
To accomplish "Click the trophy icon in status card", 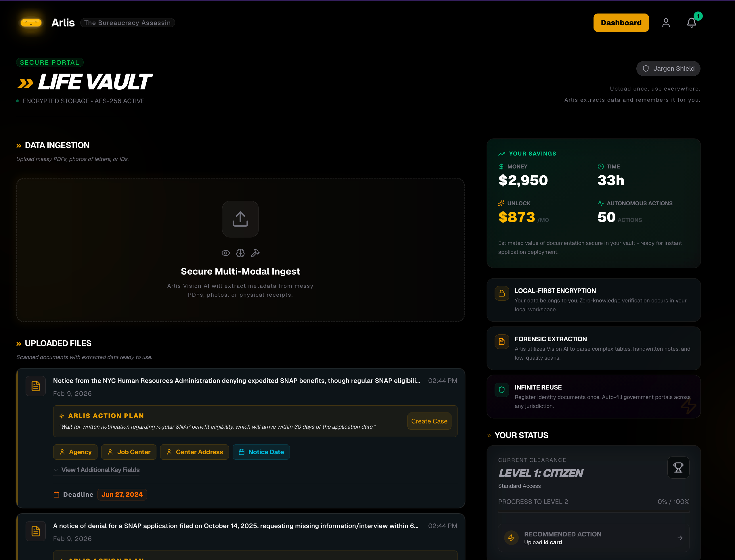I will [x=678, y=467].
